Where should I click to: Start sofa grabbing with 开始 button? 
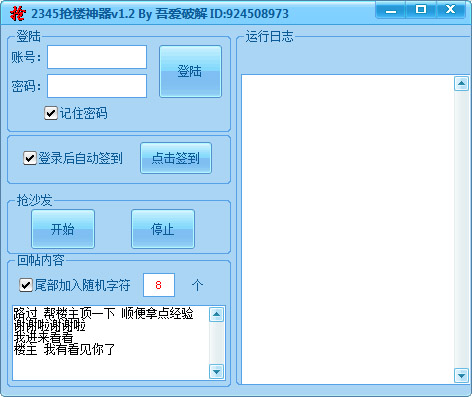[63, 229]
